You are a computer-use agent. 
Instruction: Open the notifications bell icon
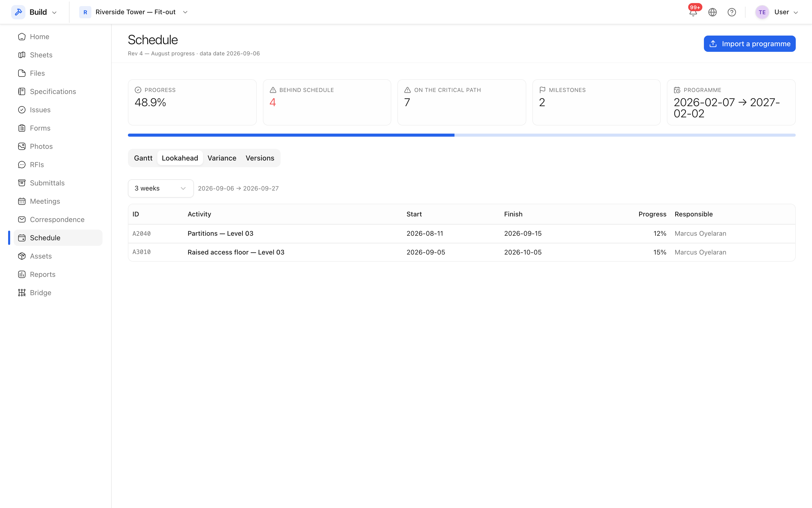(x=693, y=12)
